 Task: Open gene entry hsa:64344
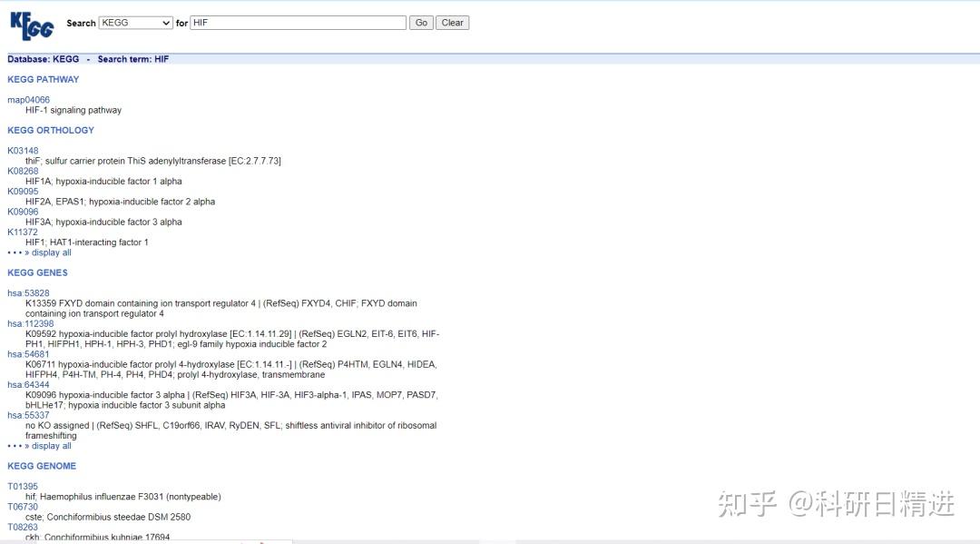coord(28,384)
